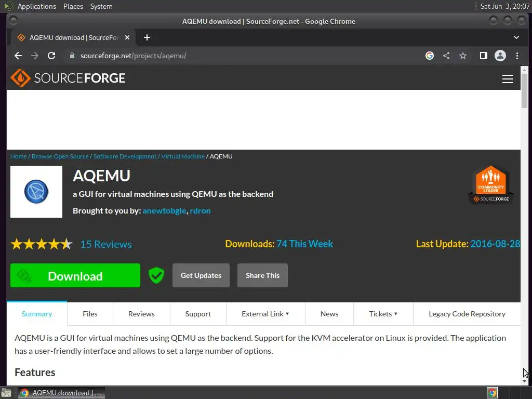Switch to the Files tab
The height and width of the screenshot is (399, 532).
coord(90,314)
